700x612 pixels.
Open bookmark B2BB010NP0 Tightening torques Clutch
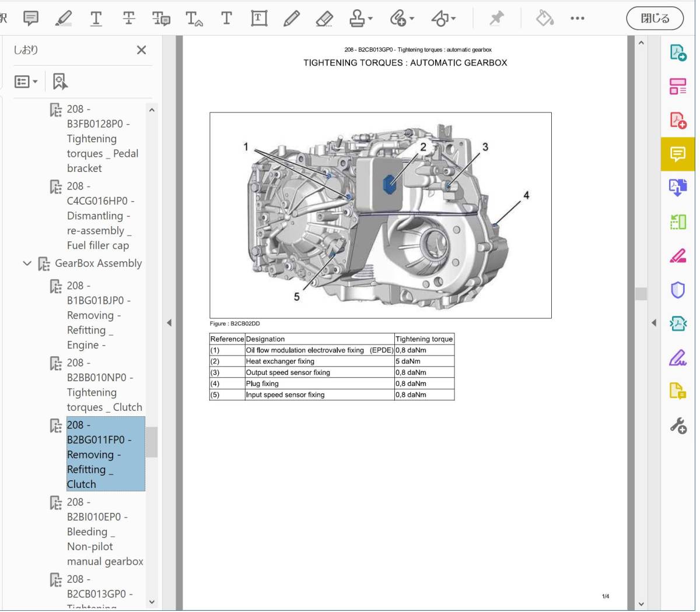point(104,385)
